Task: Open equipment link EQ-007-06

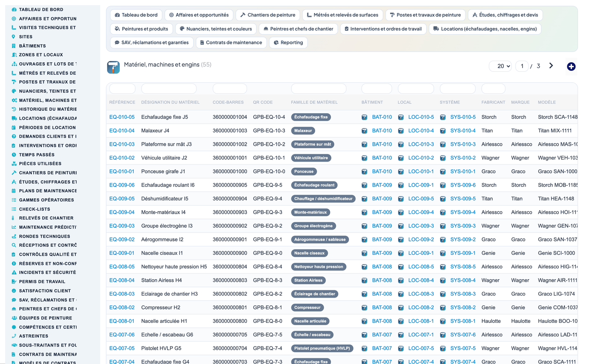Action: (122, 335)
